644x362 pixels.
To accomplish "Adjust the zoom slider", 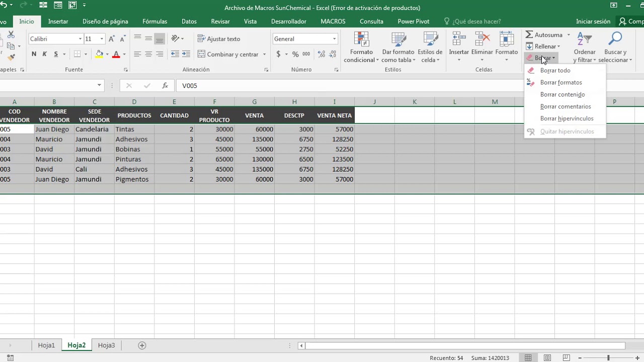I will point(608,358).
